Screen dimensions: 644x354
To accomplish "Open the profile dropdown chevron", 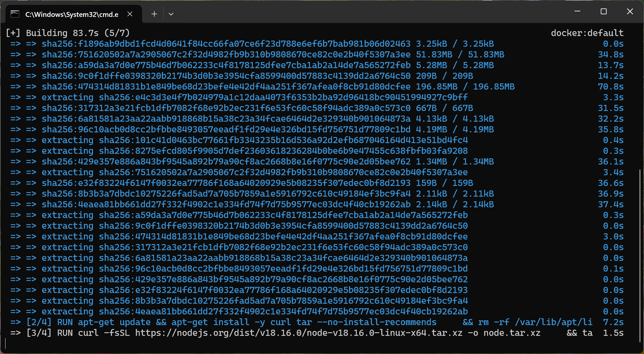I will pyautogui.click(x=171, y=14).
